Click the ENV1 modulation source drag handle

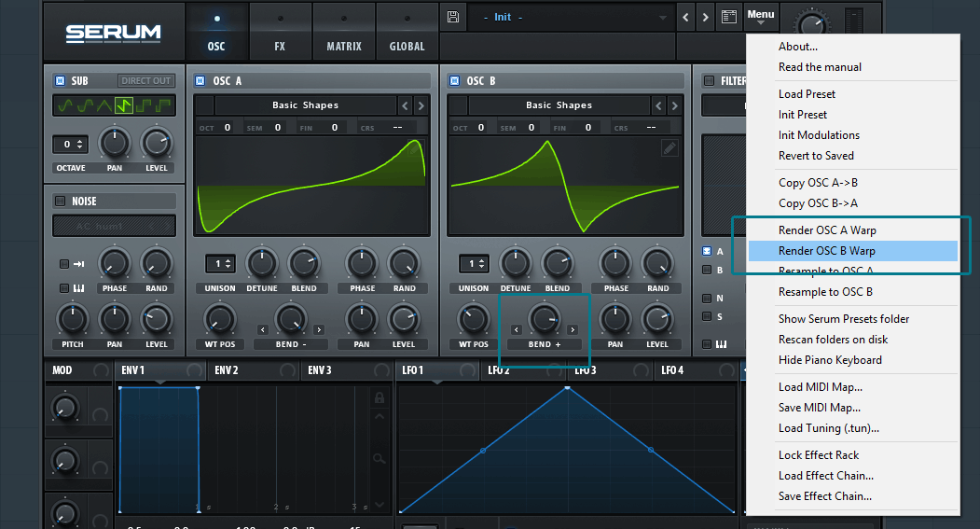pyautogui.click(x=194, y=370)
